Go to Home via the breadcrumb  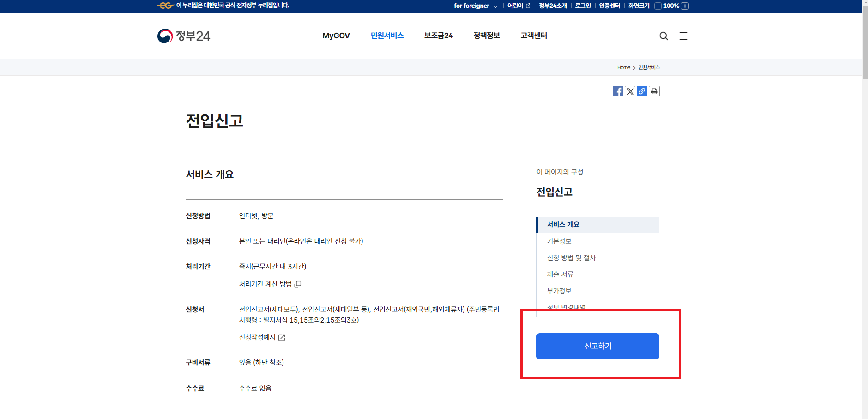[x=623, y=67]
